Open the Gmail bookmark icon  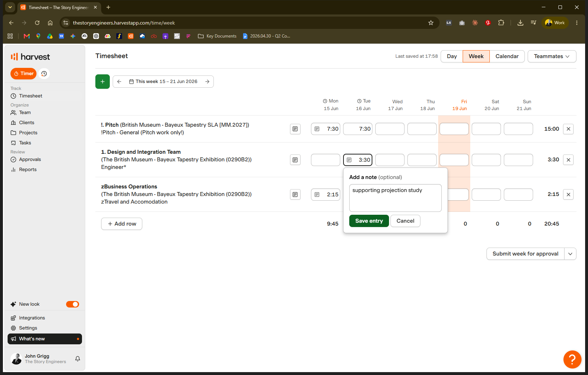[x=27, y=36]
